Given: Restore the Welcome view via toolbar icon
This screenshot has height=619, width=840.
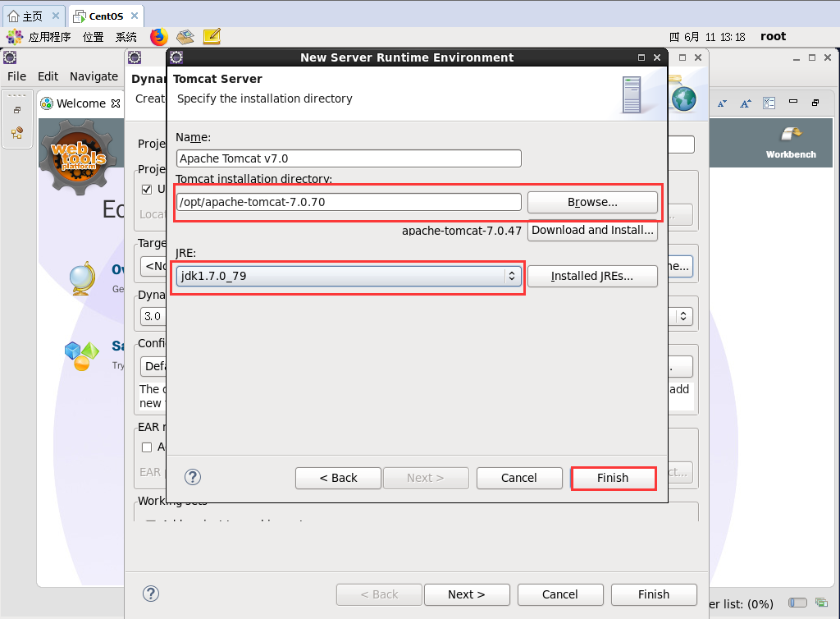Looking at the screenshot, I should pyautogui.click(x=815, y=103).
